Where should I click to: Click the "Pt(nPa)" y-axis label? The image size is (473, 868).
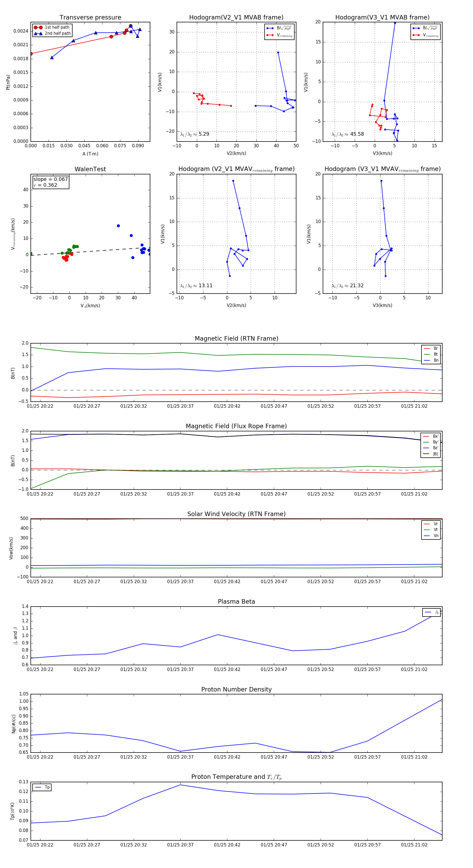8,82
